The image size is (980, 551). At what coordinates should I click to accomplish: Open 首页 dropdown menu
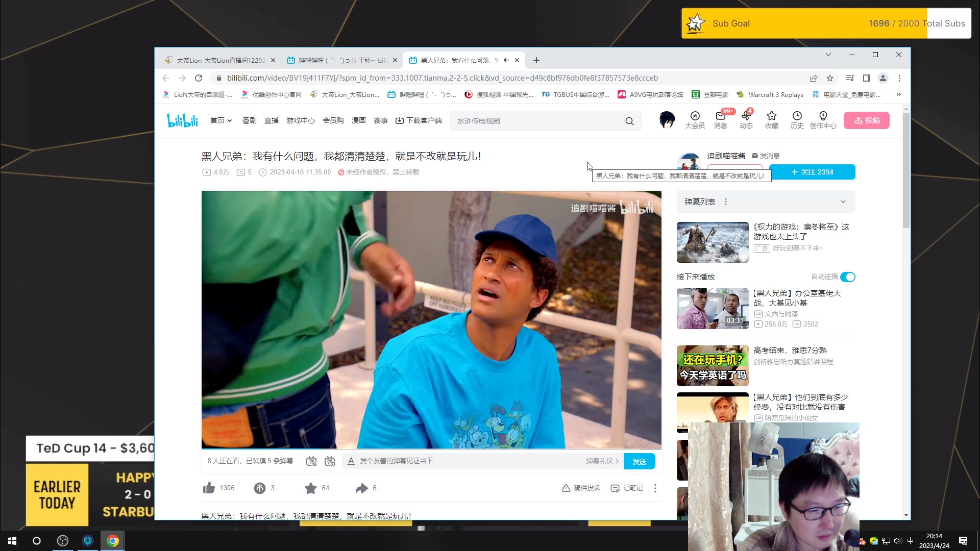click(x=221, y=120)
